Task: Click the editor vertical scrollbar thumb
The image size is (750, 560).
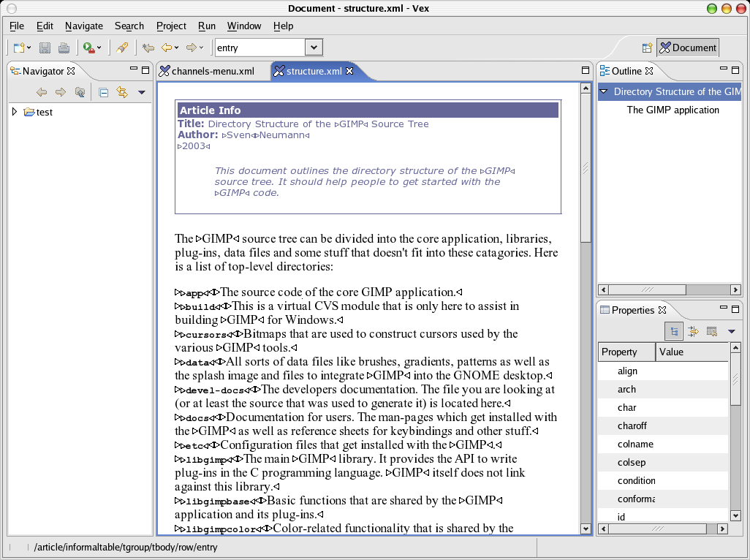Action: click(586, 168)
